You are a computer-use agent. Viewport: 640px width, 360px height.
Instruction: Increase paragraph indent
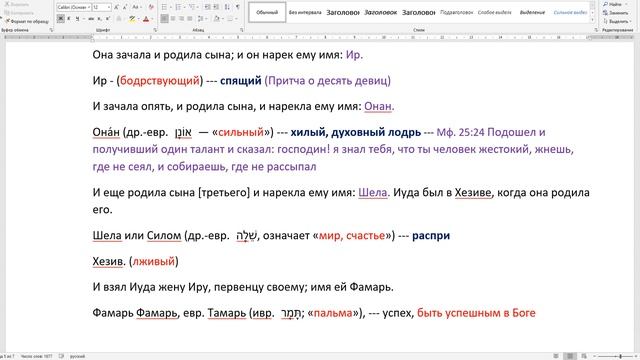point(216,7)
